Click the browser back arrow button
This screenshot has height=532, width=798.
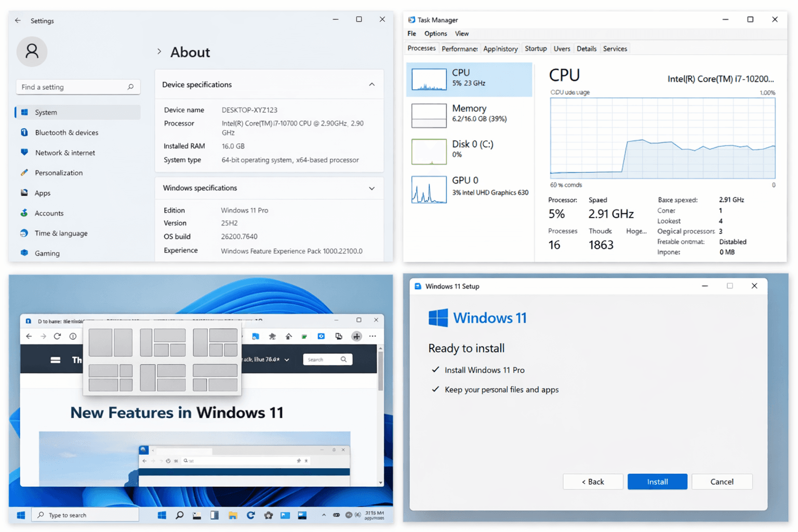point(29,336)
